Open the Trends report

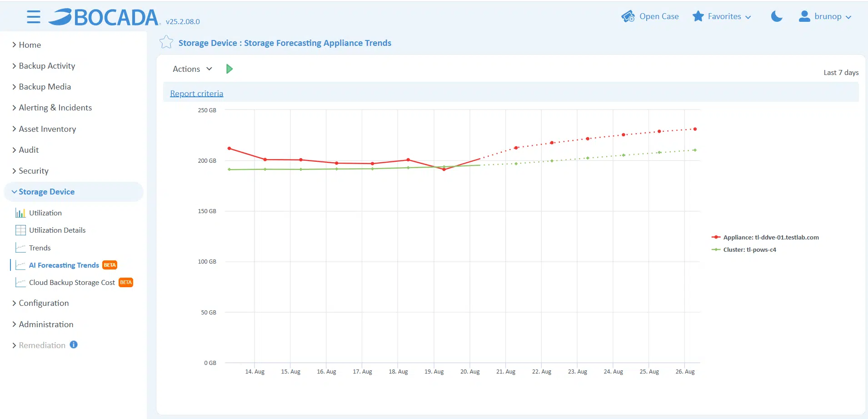(x=40, y=248)
